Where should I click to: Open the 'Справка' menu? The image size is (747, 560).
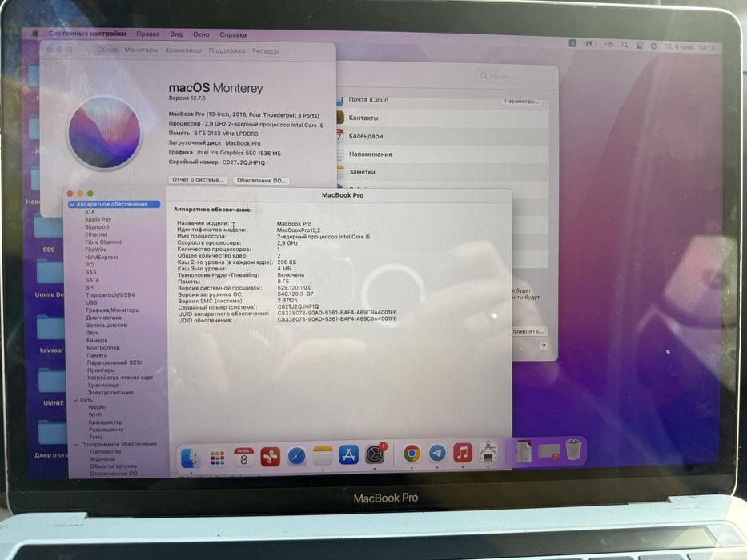(x=233, y=34)
